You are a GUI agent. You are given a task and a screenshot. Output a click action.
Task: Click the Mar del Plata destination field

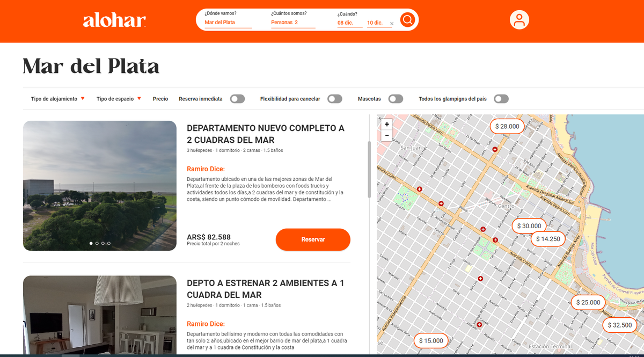click(x=221, y=23)
